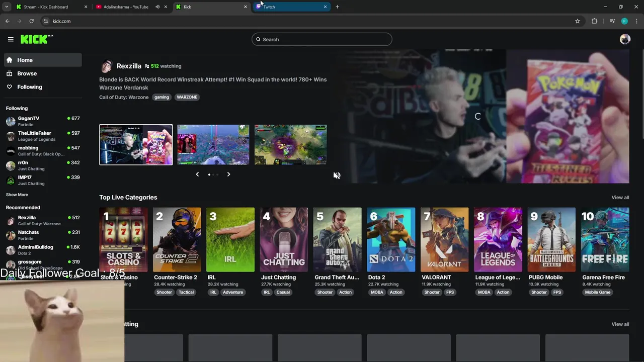The width and height of the screenshot is (644, 362).
Task: Click View all for the lower section
Action: click(620, 324)
